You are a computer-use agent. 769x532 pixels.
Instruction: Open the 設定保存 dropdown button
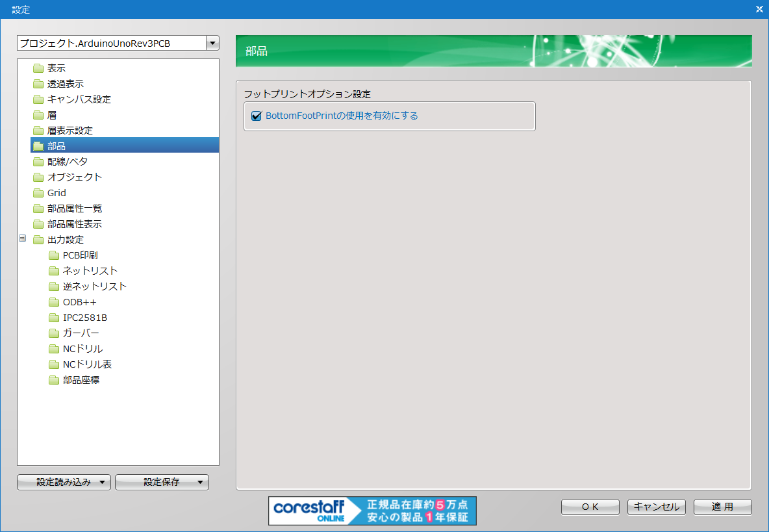(x=162, y=482)
